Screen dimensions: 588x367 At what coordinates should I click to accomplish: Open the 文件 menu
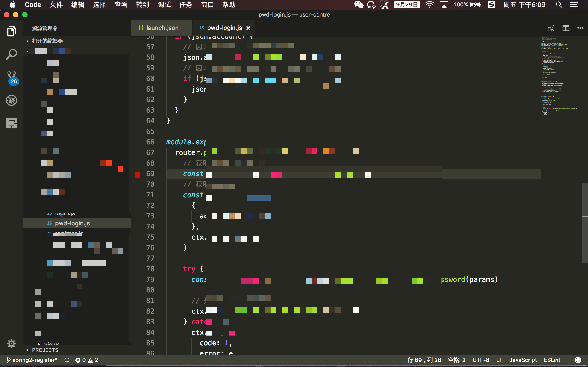(x=56, y=5)
